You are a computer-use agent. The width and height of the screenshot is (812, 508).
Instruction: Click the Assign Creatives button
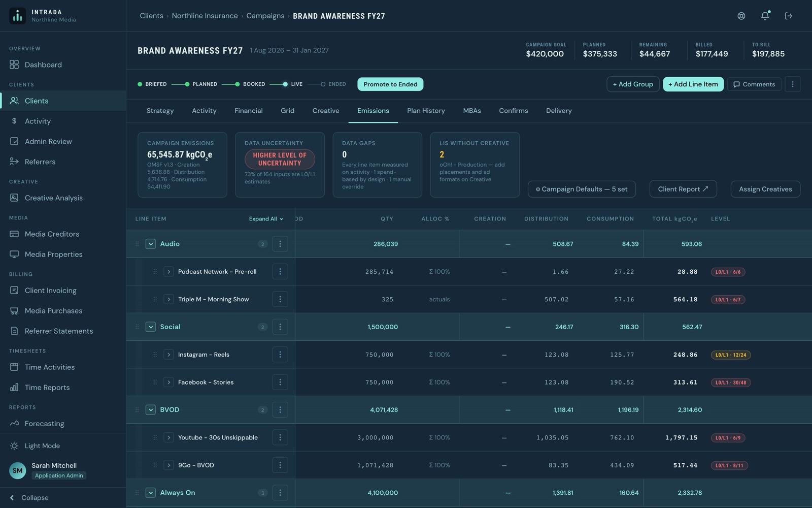[765, 189]
